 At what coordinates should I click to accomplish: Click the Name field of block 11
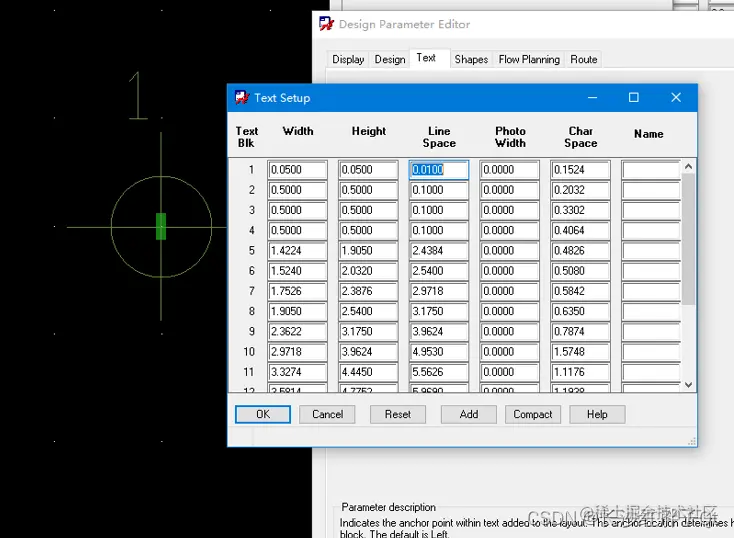tap(651, 372)
